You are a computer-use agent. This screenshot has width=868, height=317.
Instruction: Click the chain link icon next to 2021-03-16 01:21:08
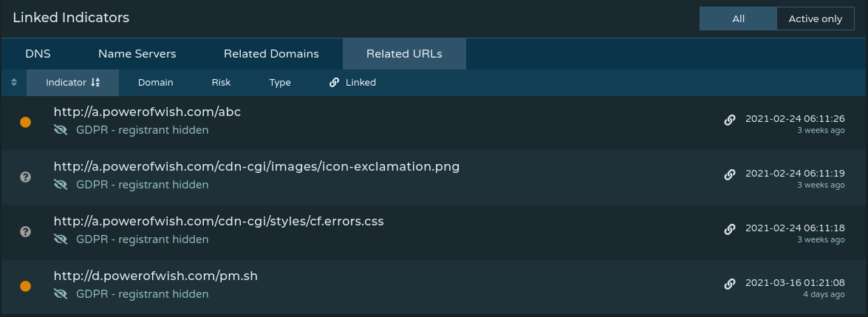[730, 284]
